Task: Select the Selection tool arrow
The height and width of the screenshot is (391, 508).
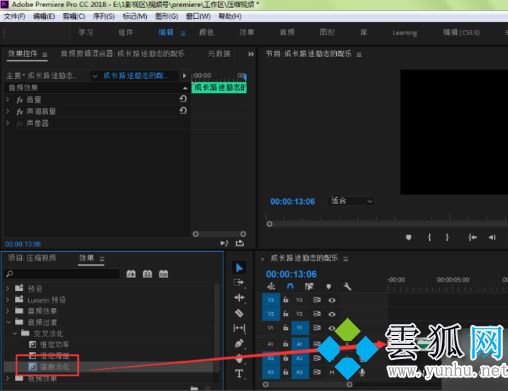Action: pyautogui.click(x=239, y=268)
